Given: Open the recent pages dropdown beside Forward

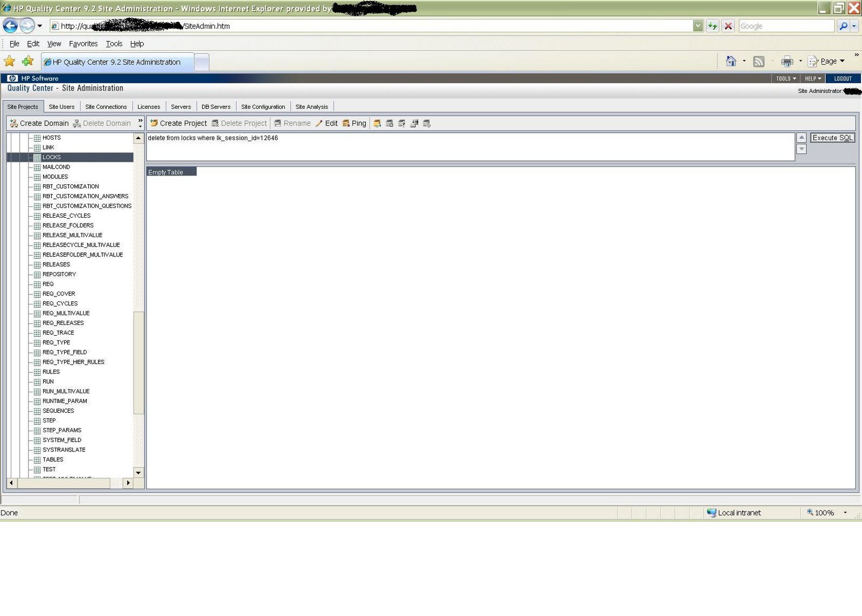Looking at the screenshot, I should point(40,26).
